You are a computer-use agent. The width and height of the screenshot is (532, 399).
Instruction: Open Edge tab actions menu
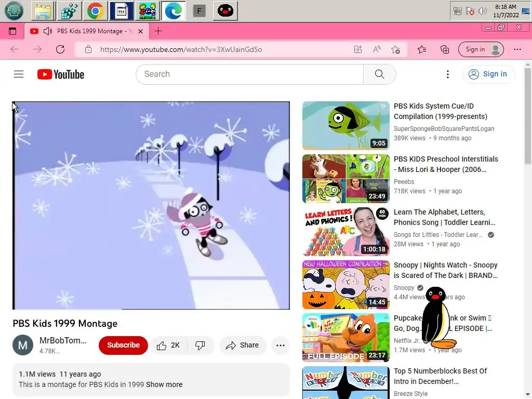[12, 31]
